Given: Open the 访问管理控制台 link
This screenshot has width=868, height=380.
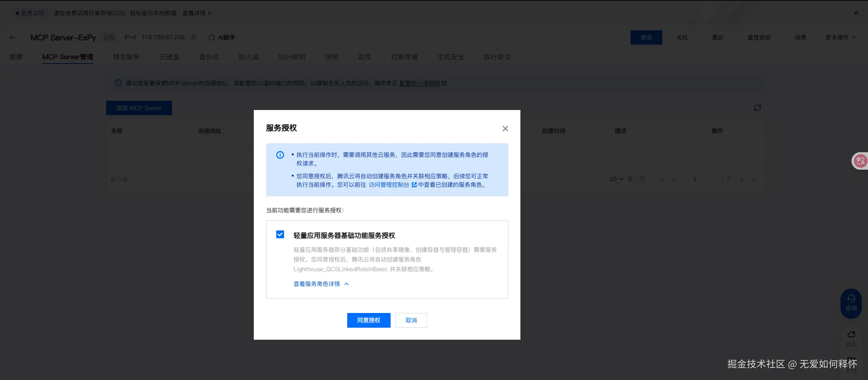Looking at the screenshot, I should 393,185.
